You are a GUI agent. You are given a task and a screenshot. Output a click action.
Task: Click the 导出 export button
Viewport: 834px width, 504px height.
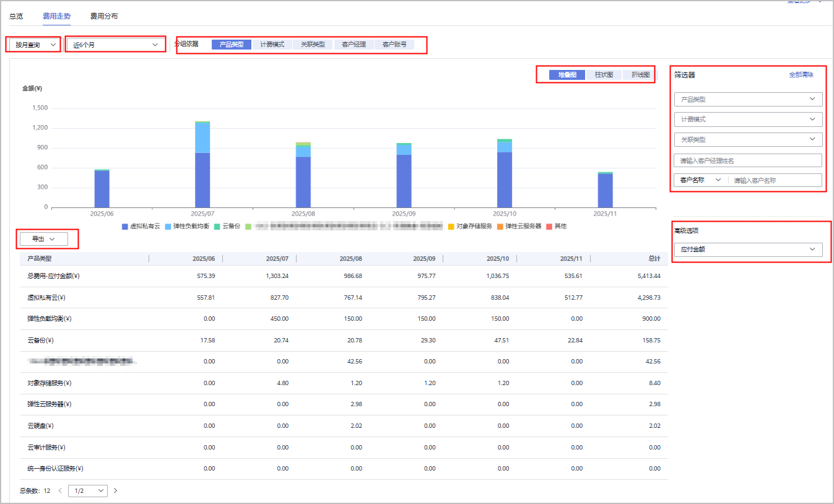click(x=43, y=239)
